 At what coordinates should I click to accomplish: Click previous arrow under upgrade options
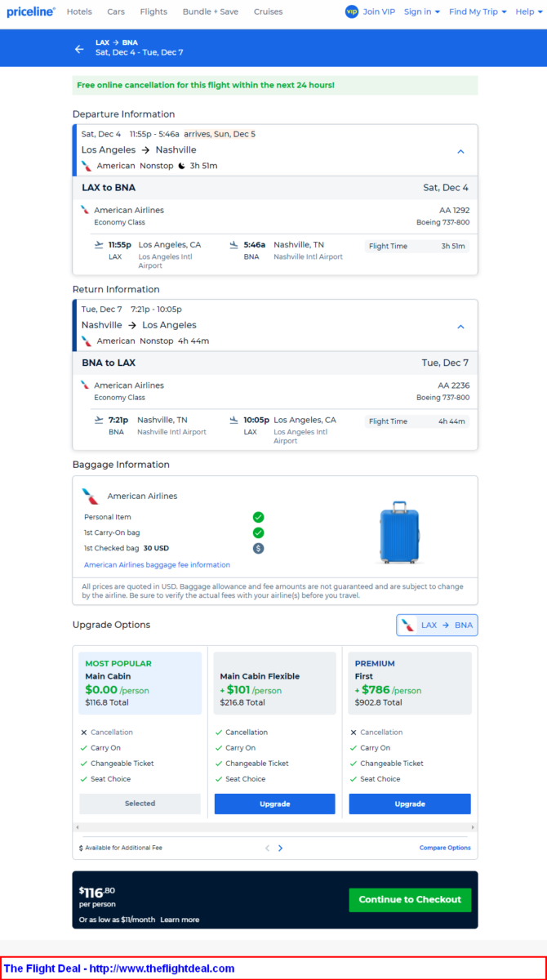[x=267, y=848]
